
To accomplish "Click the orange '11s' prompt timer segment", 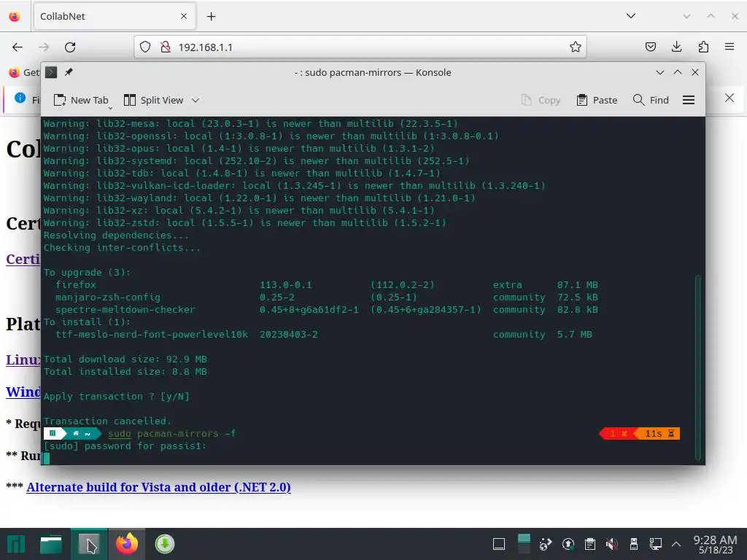I will [659, 433].
